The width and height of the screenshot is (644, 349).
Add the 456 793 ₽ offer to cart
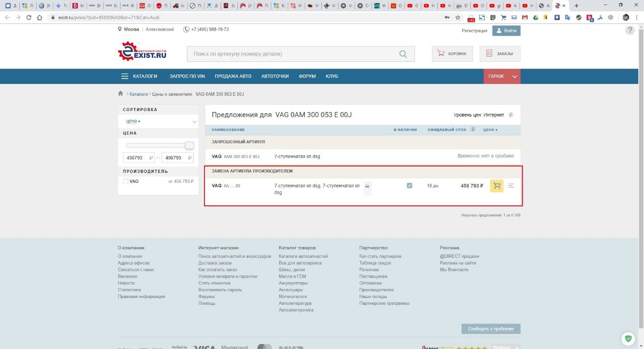tap(497, 186)
